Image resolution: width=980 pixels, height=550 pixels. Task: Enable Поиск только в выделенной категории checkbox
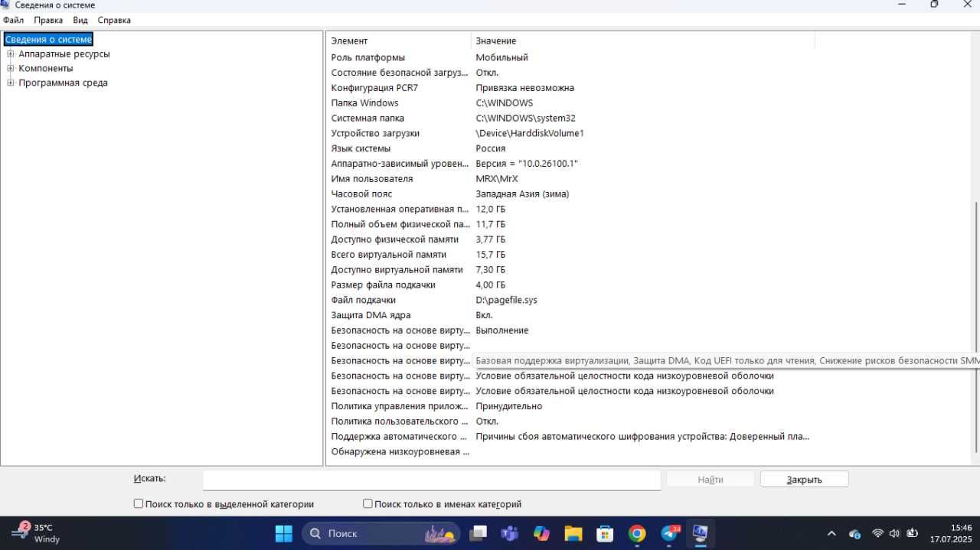click(x=139, y=503)
